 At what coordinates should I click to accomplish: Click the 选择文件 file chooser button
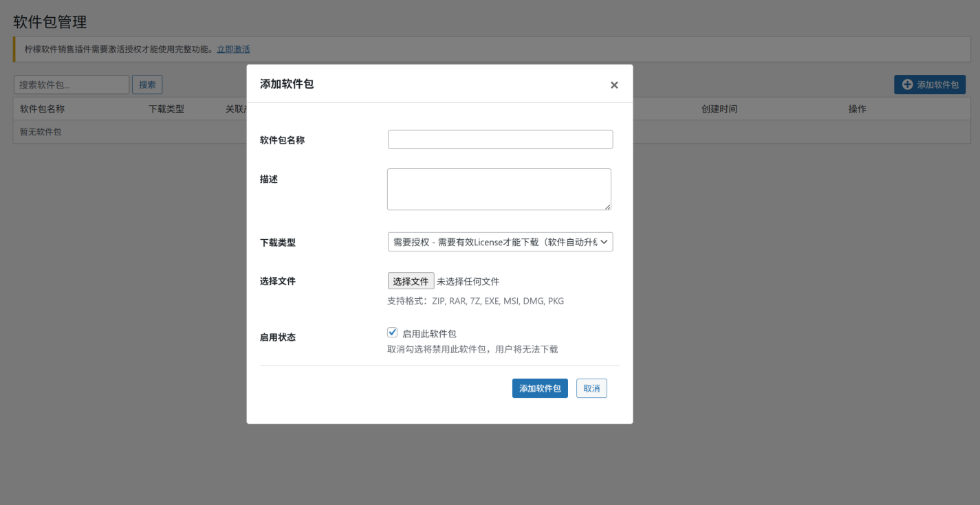pos(411,281)
